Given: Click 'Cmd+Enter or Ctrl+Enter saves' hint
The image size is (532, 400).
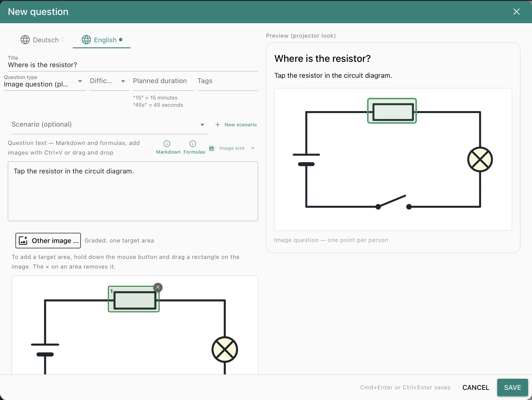Looking at the screenshot, I should 405,387.
